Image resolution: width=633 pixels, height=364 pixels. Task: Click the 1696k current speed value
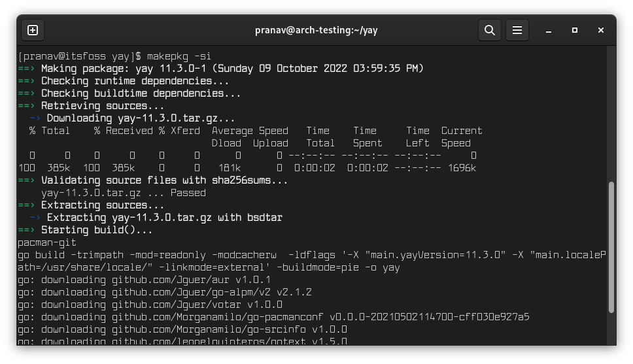coord(462,168)
